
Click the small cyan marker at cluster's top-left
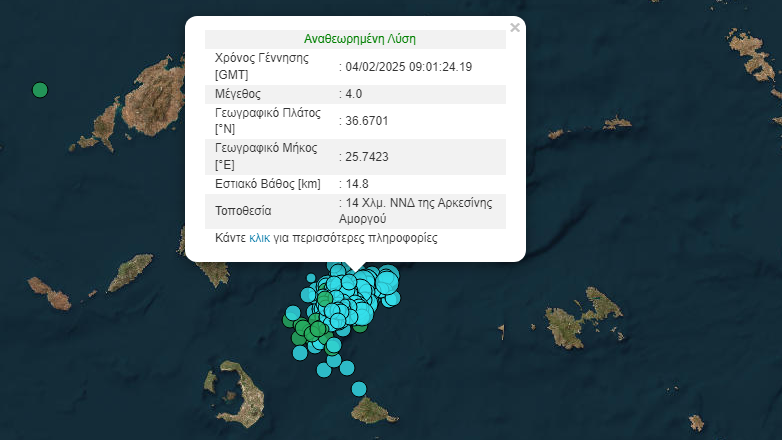click(x=311, y=277)
